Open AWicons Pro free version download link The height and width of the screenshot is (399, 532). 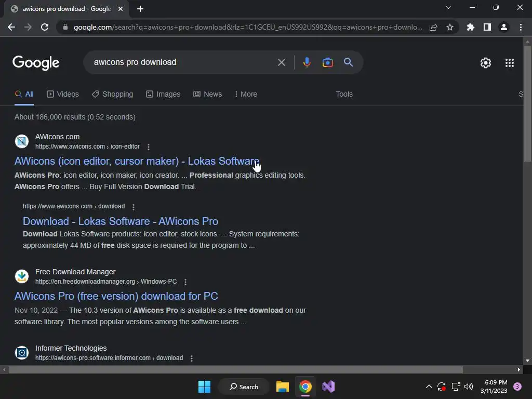pos(116,296)
